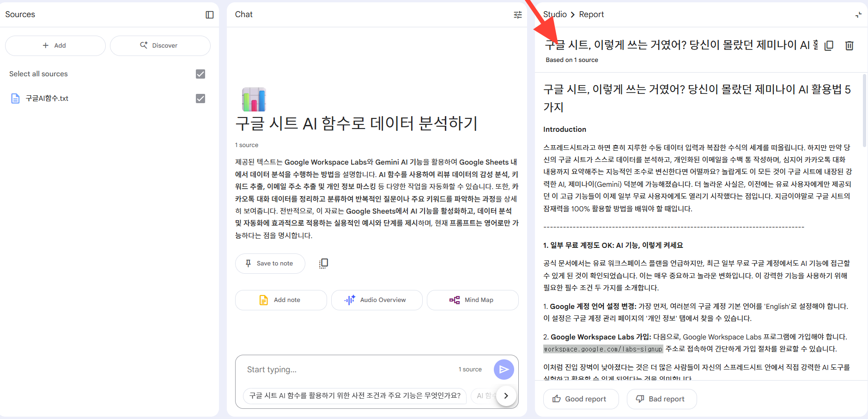Select suggested question about 구글 시트 AI 함수

point(355,396)
